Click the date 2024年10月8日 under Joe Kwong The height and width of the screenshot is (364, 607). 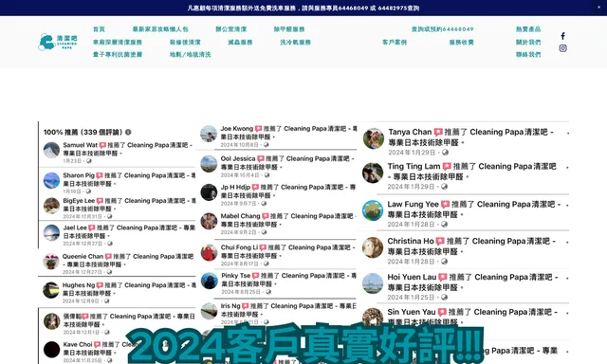(x=239, y=145)
